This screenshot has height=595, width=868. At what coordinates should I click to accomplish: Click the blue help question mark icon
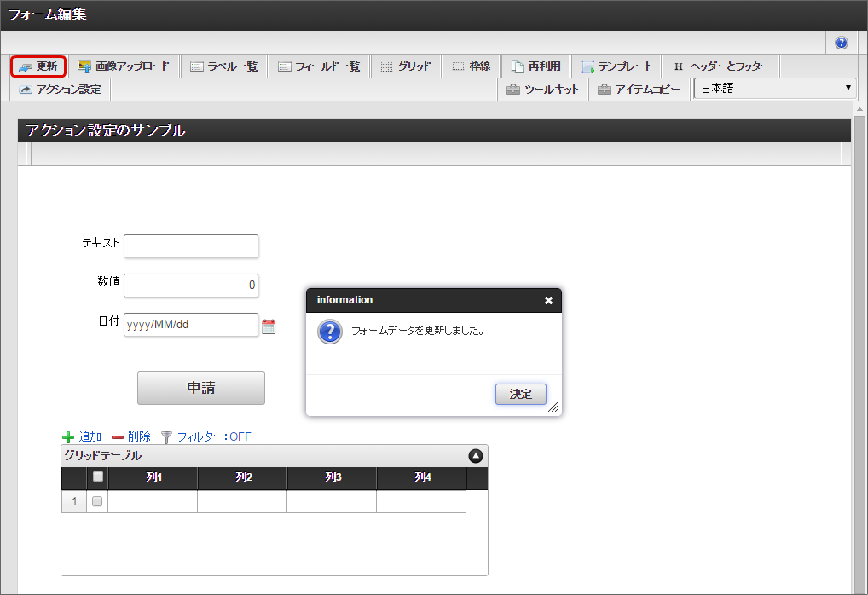[841, 43]
